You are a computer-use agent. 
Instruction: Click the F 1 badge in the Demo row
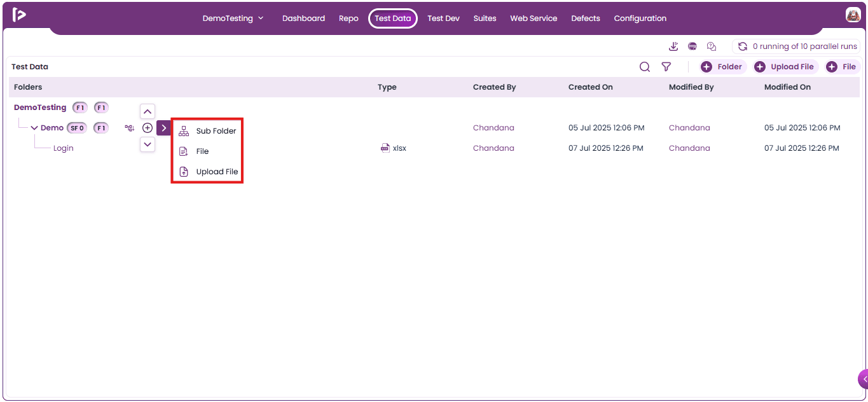[x=101, y=128]
